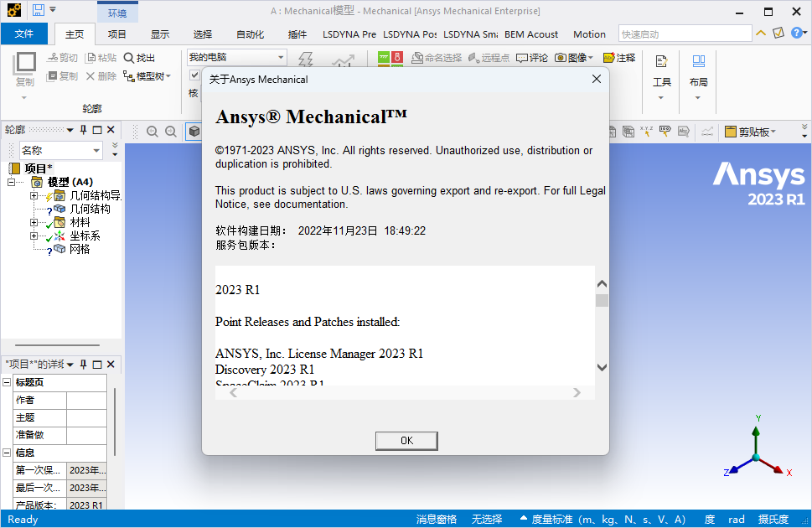812x528 pixels.
Task: Select the 几何结构 tree item
Action: [90, 209]
